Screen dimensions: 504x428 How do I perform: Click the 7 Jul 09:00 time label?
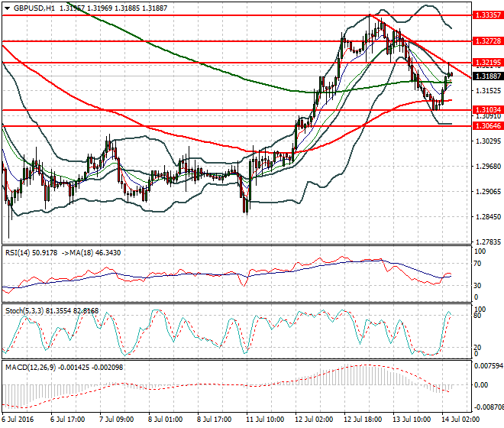tap(116, 420)
